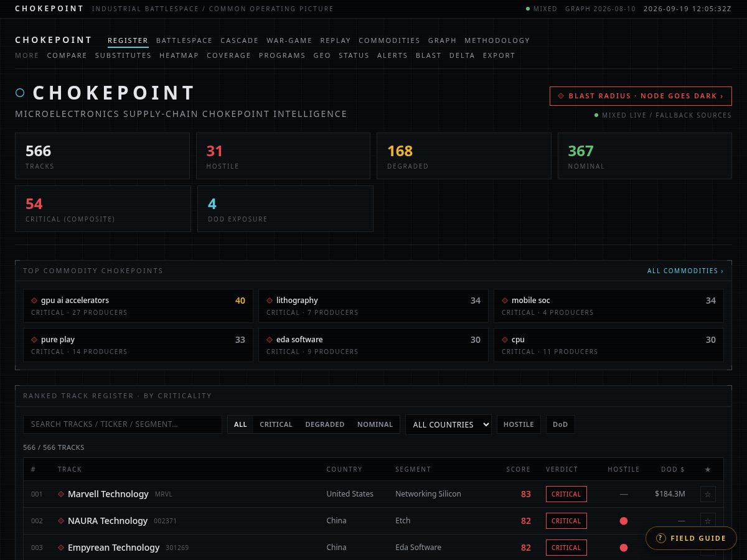Open the BLAST page
This screenshot has height=560, width=747.
tap(428, 55)
